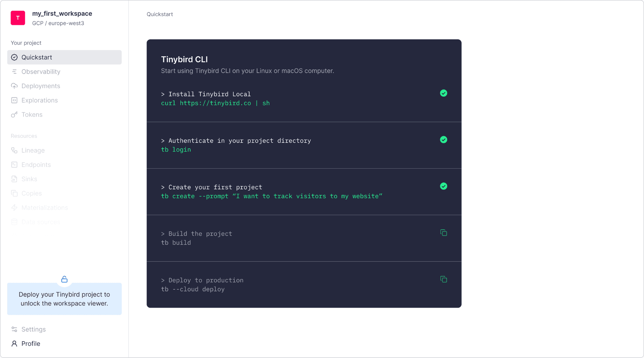
Task: Open the my_first_workspace switcher
Action: 62,13
